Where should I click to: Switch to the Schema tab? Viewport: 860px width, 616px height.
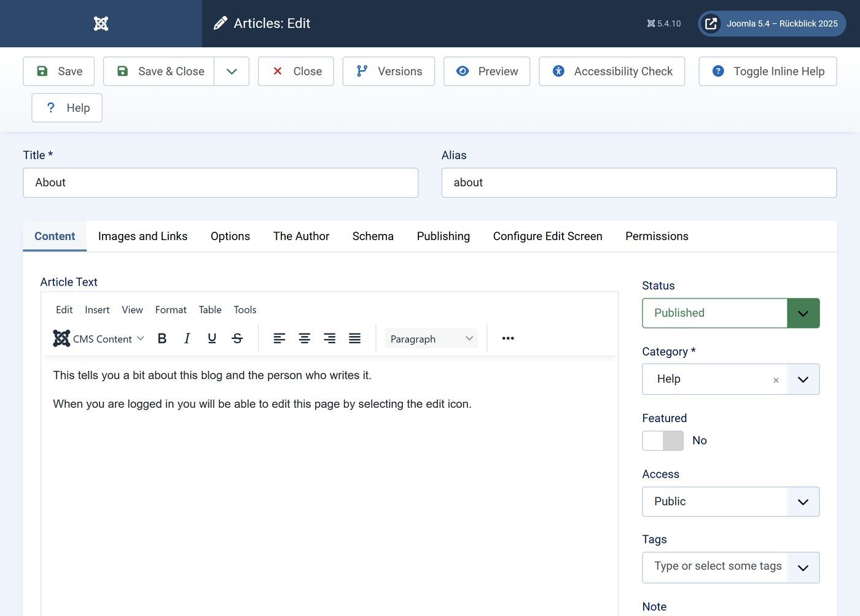373,236
